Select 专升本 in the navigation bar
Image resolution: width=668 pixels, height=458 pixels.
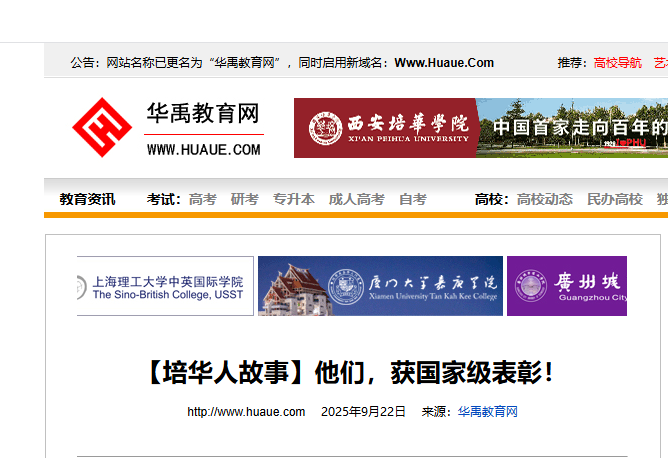coord(293,199)
